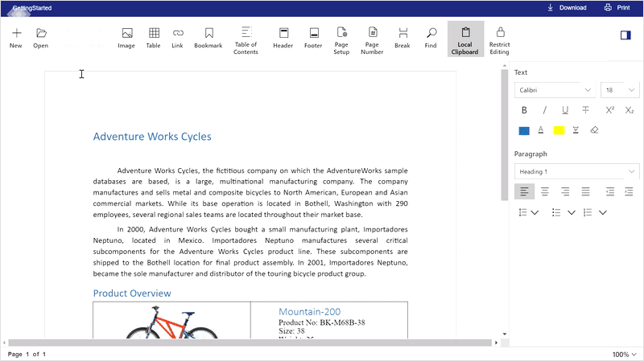Add a Footer
The height and width of the screenshot is (361, 644).
pyautogui.click(x=313, y=38)
